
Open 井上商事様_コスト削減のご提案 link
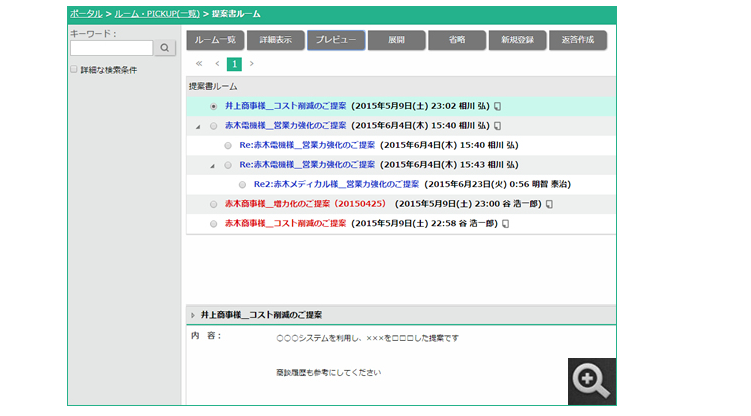tap(285, 106)
